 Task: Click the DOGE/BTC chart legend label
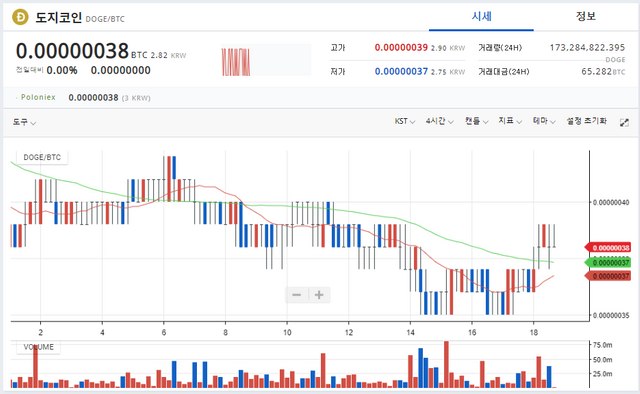(x=42, y=157)
